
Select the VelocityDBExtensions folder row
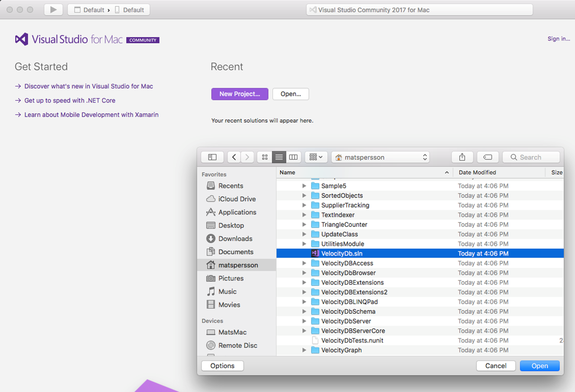(420, 282)
